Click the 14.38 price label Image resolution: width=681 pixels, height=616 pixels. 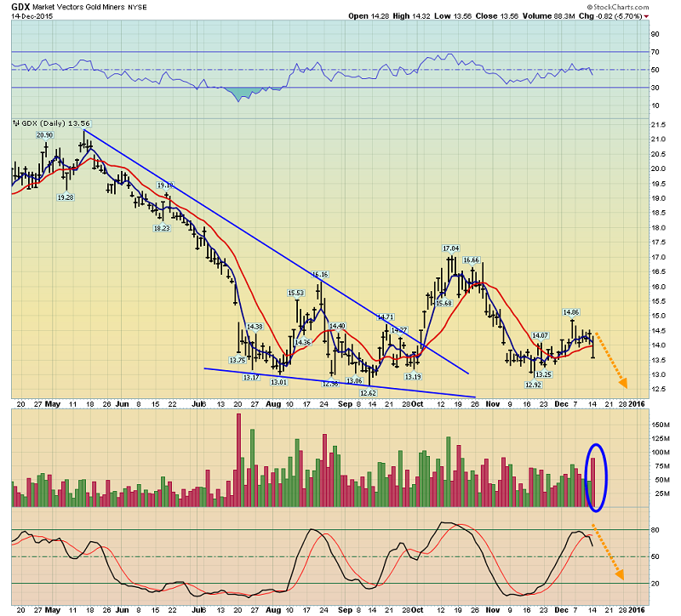click(x=255, y=327)
